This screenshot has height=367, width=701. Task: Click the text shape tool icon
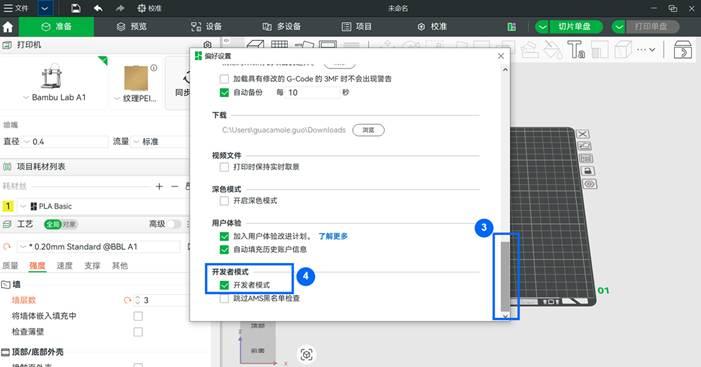576,49
